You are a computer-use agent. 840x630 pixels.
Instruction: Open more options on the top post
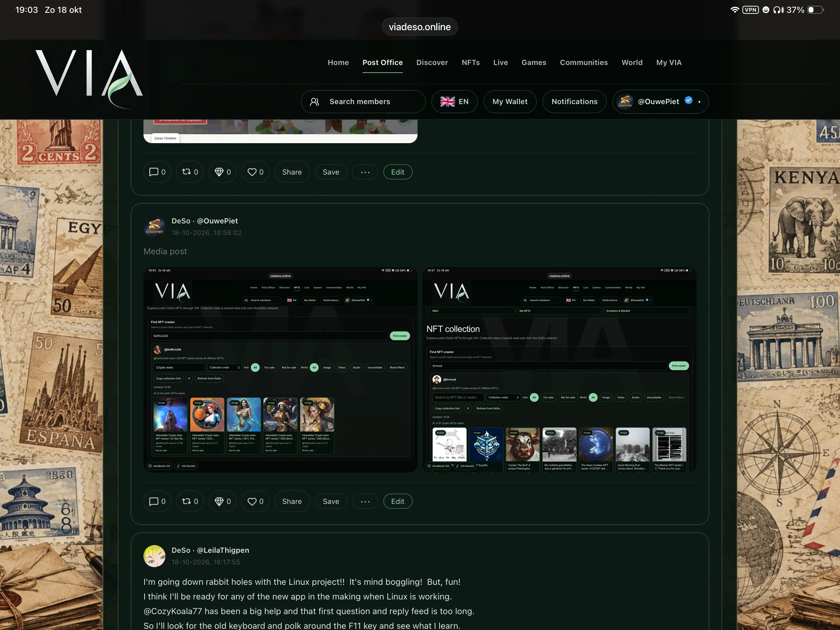pos(365,172)
